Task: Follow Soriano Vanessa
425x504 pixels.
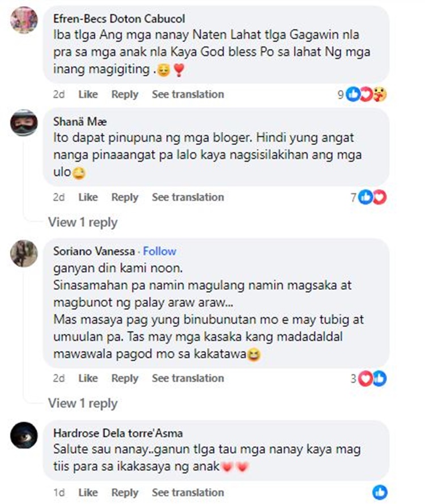Action: point(160,251)
